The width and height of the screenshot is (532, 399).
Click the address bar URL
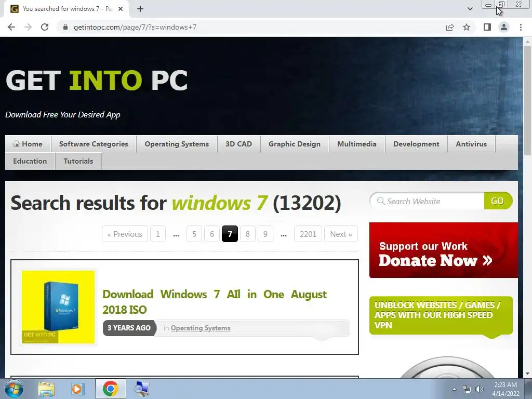pos(135,27)
